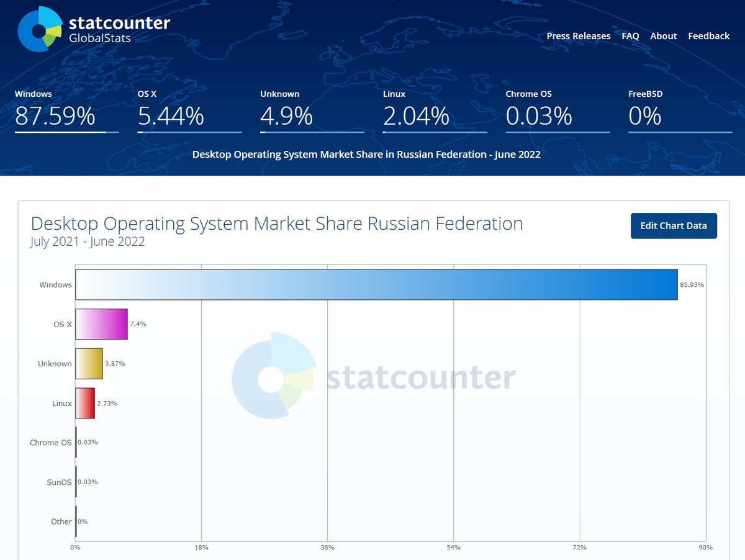Click the 54% x-axis tick label
This screenshot has width=745, height=560.
[x=453, y=548]
